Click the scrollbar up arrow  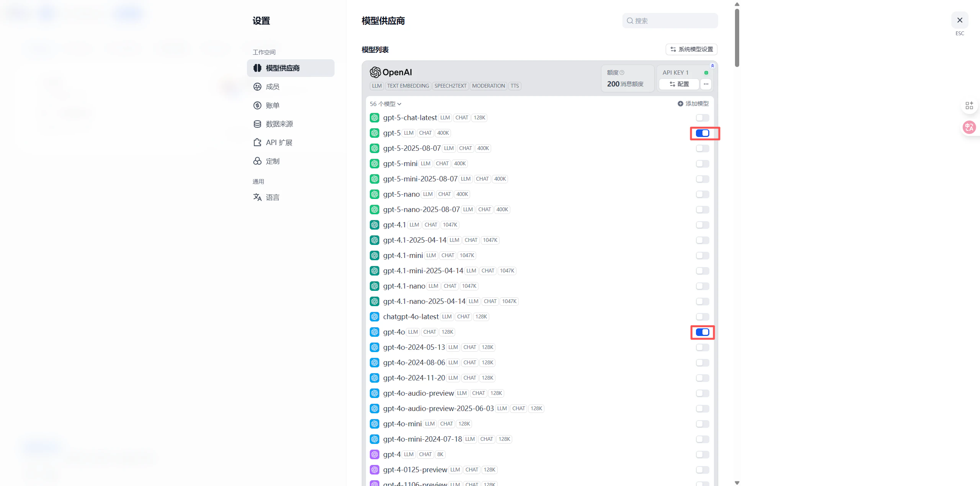point(737,4)
